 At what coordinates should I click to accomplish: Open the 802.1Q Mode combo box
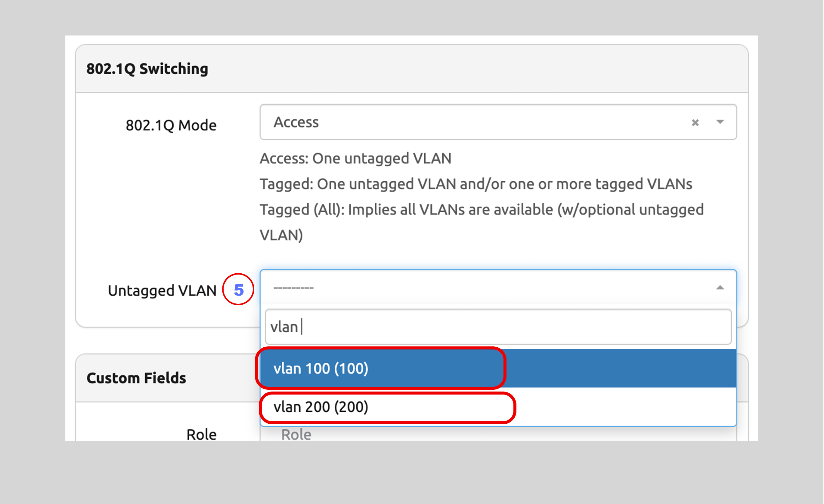pyautogui.click(x=468, y=122)
